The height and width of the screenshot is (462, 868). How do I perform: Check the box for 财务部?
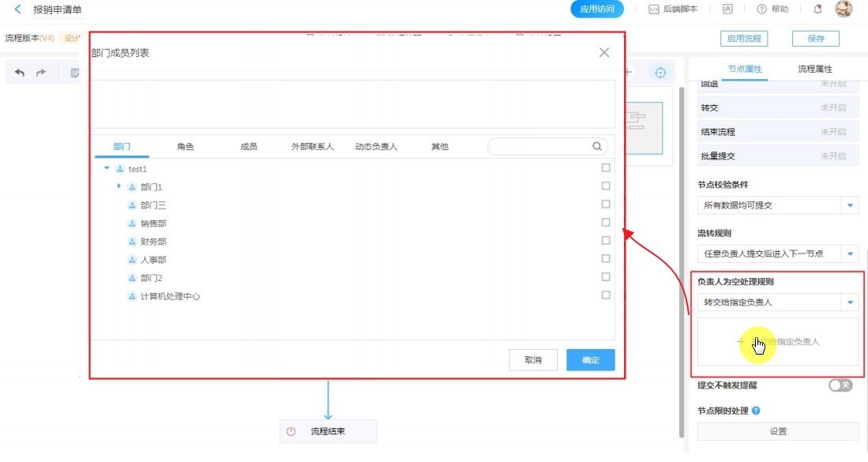point(606,241)
